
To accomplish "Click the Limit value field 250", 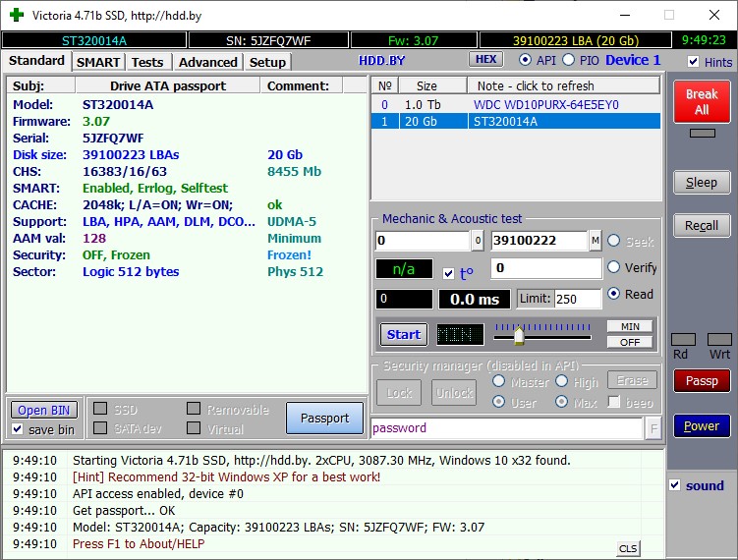I will click(578, 300).
